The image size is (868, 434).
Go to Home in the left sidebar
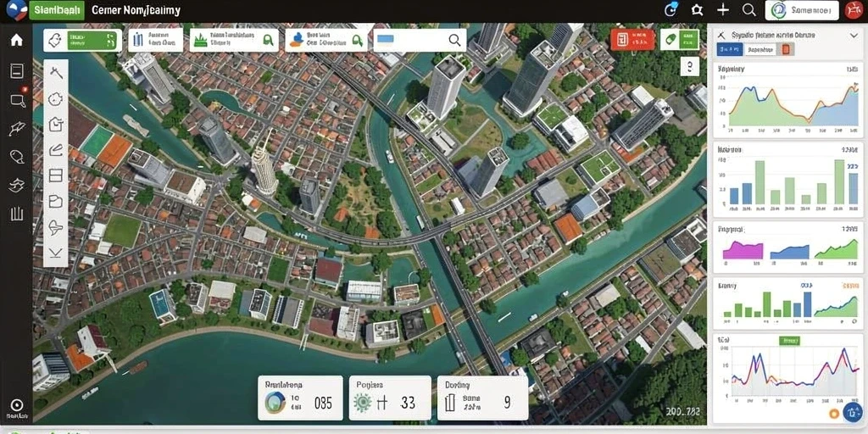pos(17,41)
